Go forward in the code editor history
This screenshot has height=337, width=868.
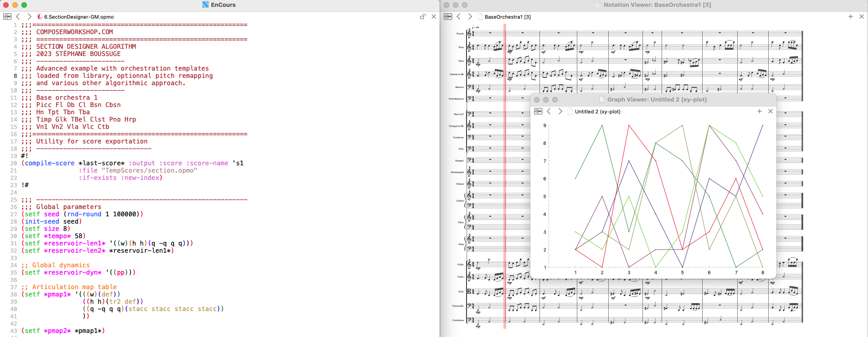pyautogui.click(x=29, y=16)
